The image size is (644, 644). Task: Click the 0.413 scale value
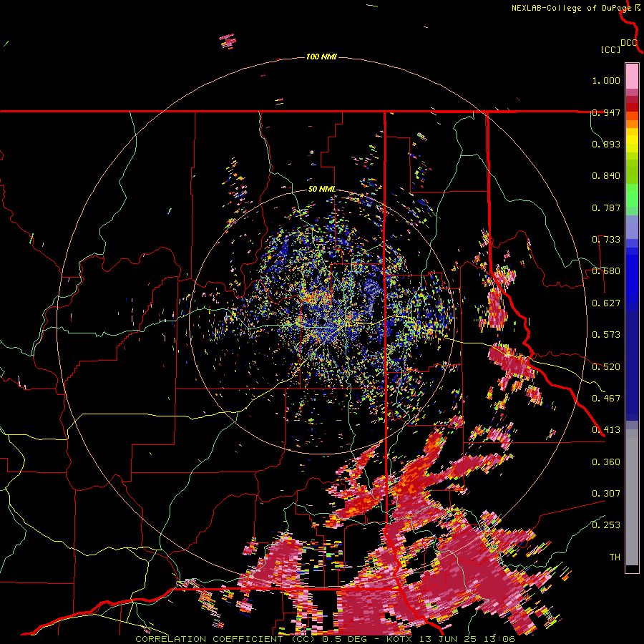click(x=606, y=430)
